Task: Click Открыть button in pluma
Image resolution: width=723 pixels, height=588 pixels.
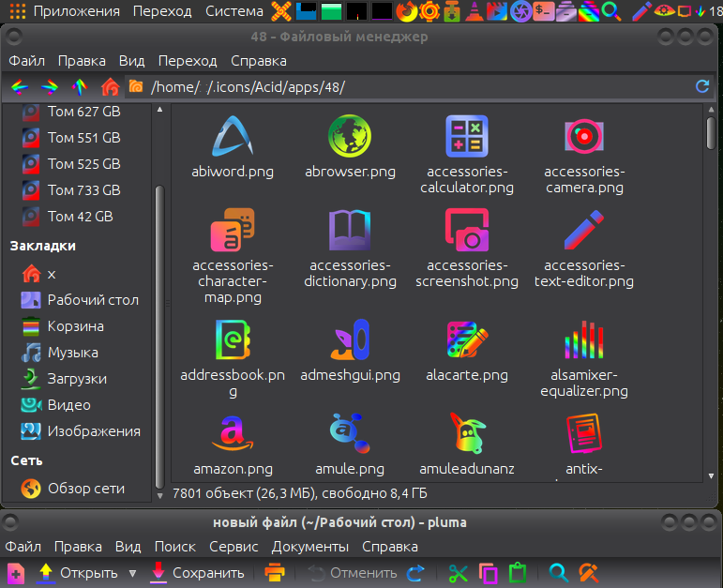Action: pyautogui.click(x=77, y=573)
